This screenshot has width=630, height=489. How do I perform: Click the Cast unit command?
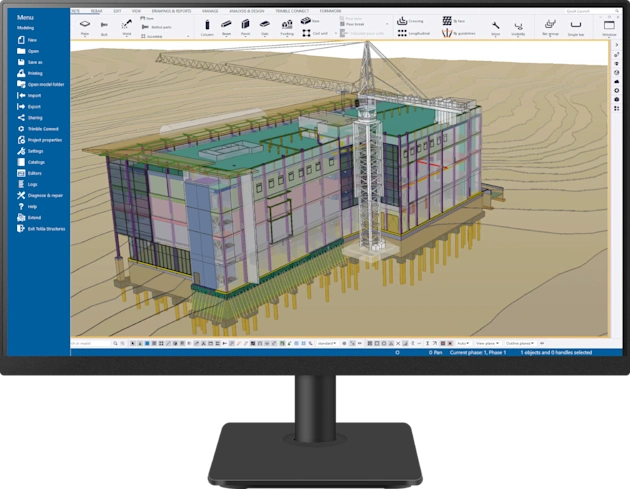315,33
